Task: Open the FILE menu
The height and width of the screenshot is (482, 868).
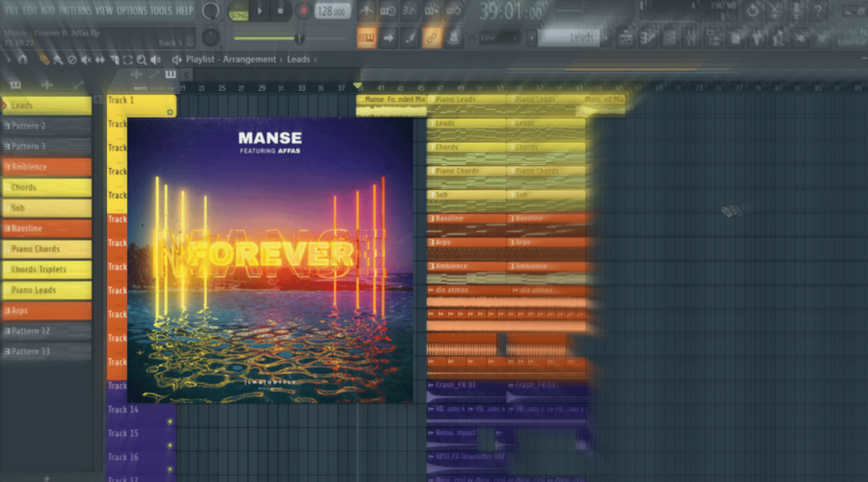Action: coord(12,10)
